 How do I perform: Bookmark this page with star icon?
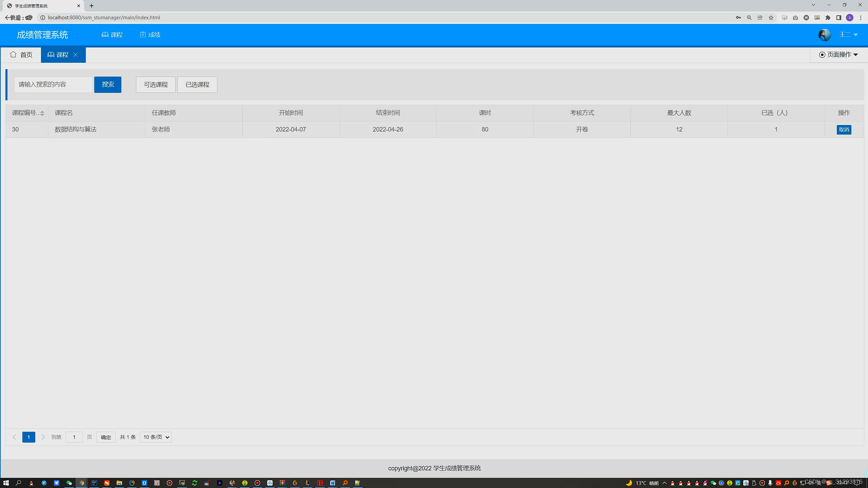tap(771, 18)
